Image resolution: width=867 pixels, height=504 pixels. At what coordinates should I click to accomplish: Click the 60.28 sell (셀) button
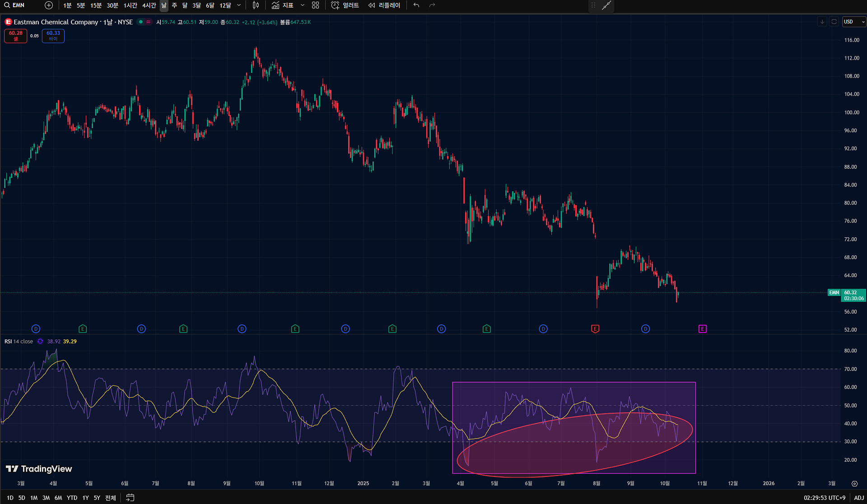click(16, 36)
